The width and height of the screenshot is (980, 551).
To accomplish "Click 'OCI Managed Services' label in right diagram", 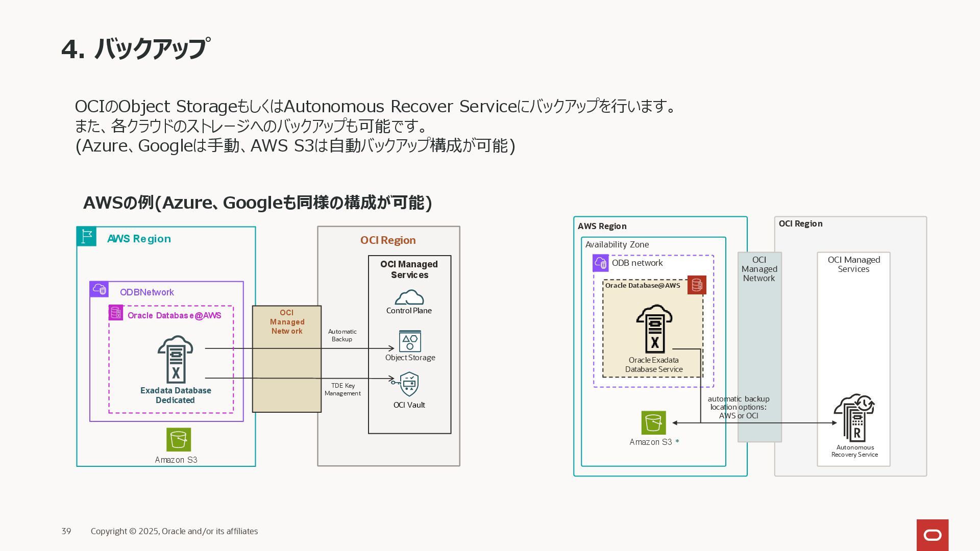I will [x=854, y=264].
